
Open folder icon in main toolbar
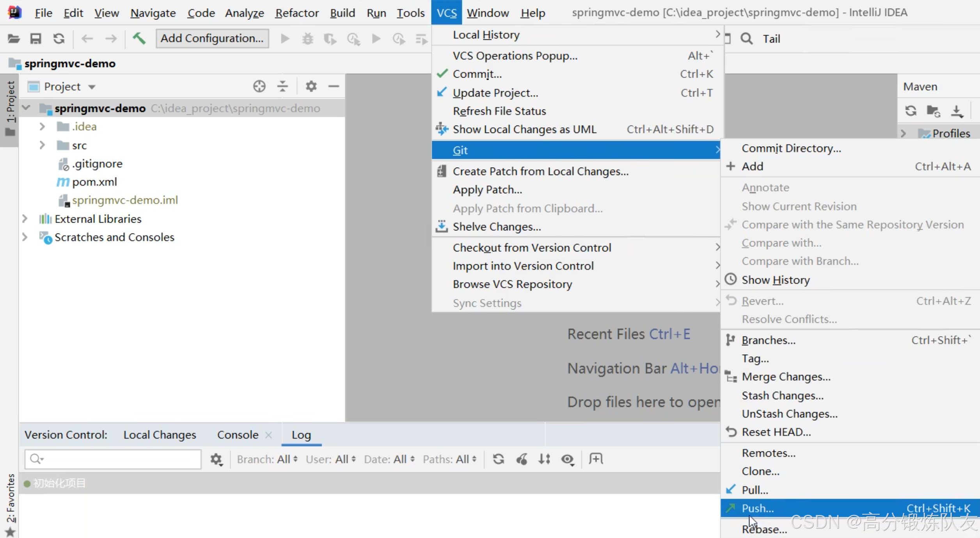click(x=14, y=39)
